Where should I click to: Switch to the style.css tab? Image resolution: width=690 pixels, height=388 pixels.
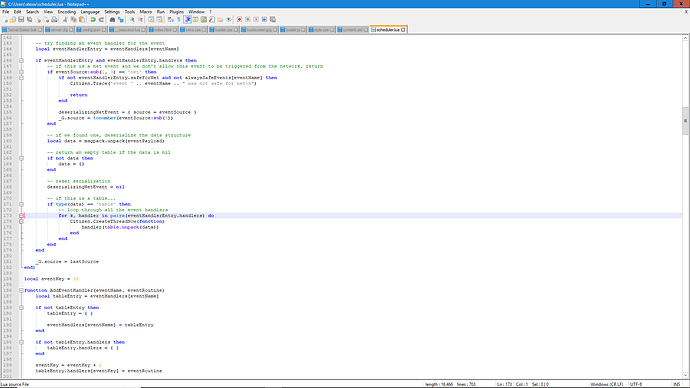pos(321,30)
